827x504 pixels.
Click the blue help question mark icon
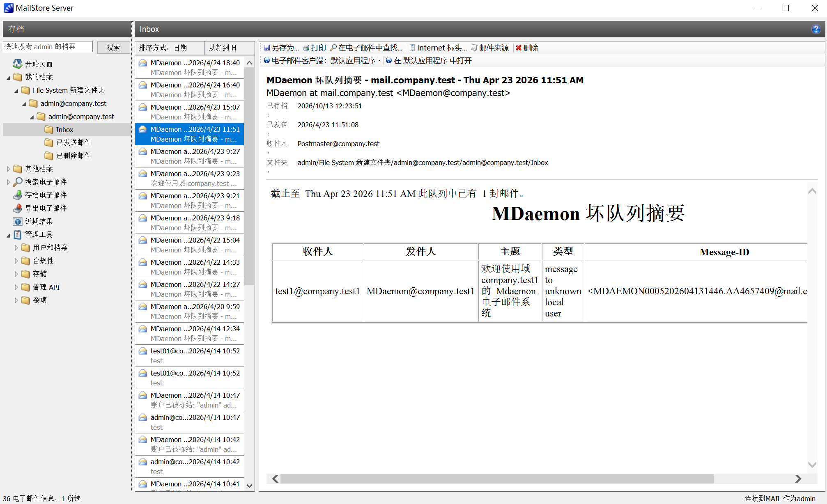point(816,29)
